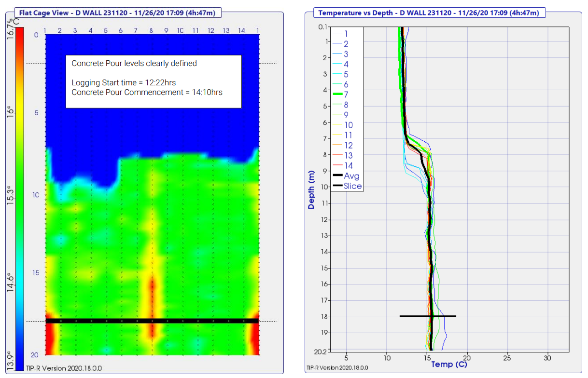Viewport: 588px width, 378px height.
Task: Click the slice marker on the temperature graph
Action: tap(428, 316)
